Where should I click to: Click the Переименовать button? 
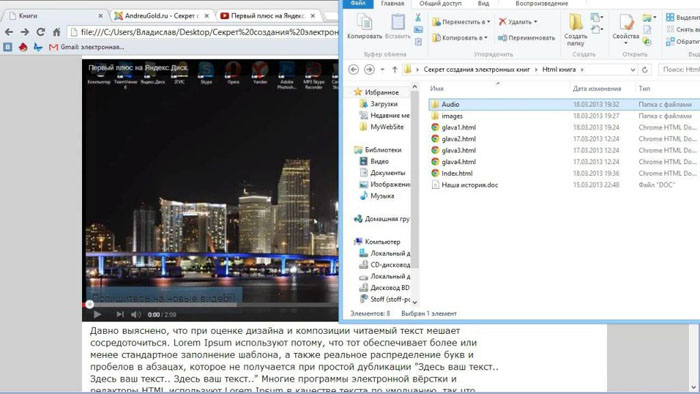pos(526,38)
